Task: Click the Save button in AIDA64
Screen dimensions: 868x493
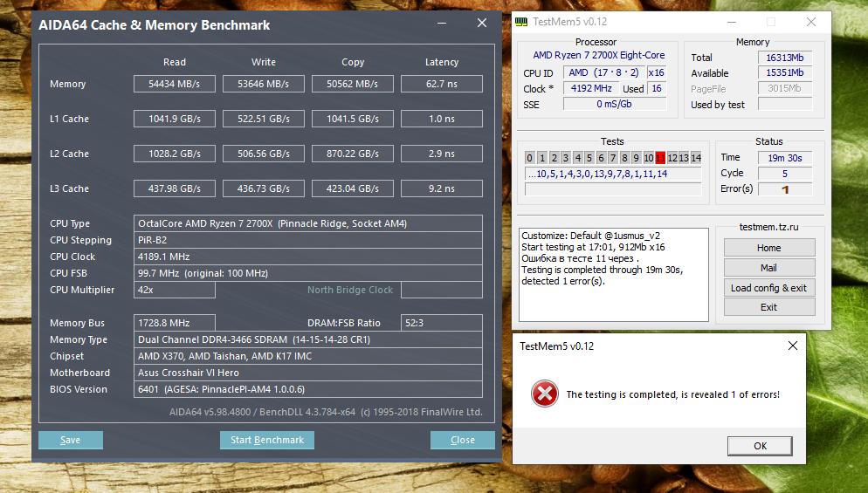Action: (x=71, y=440)
